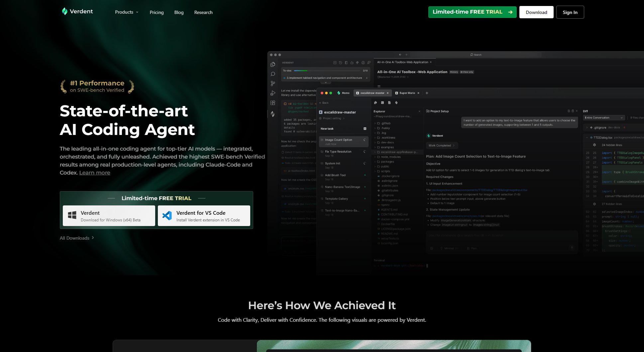Select the Explorer icon in the activity bar

click(x=273, y=64)
